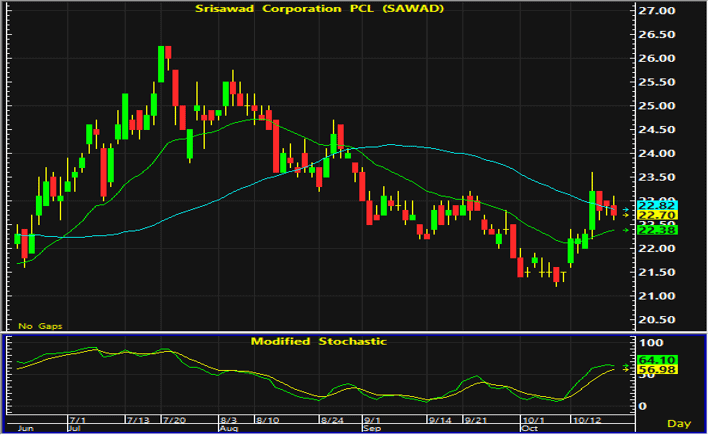The height and width of the screenshot is (435, 709).
Task: Click the 27.00 price axis label
Action: click(657, 11)
